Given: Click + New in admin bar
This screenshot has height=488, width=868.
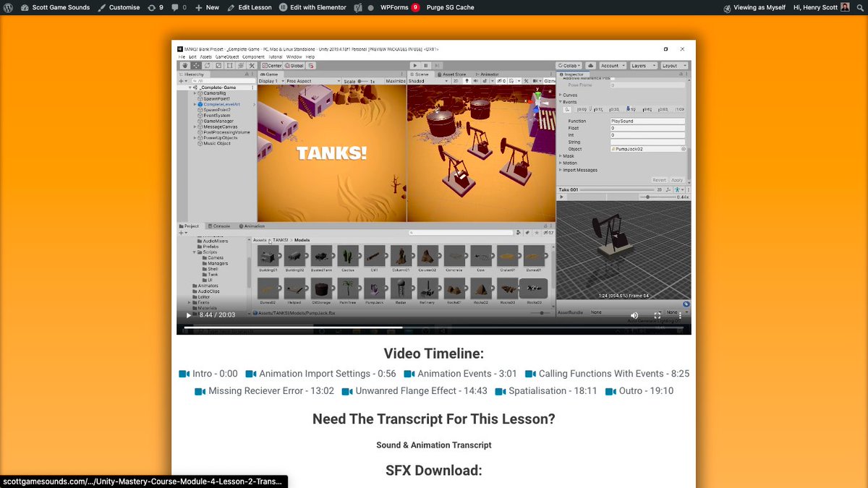Looking at the screenshot, I should coord(207,7).
